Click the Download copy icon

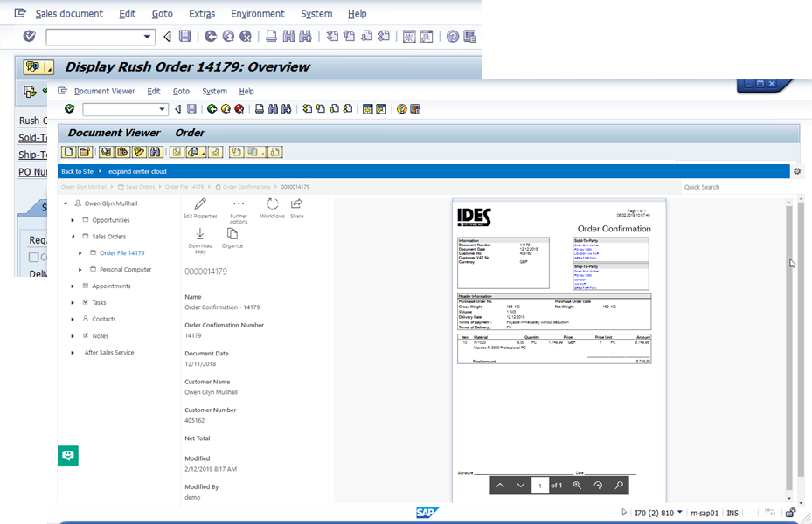(x=200, y=234)
